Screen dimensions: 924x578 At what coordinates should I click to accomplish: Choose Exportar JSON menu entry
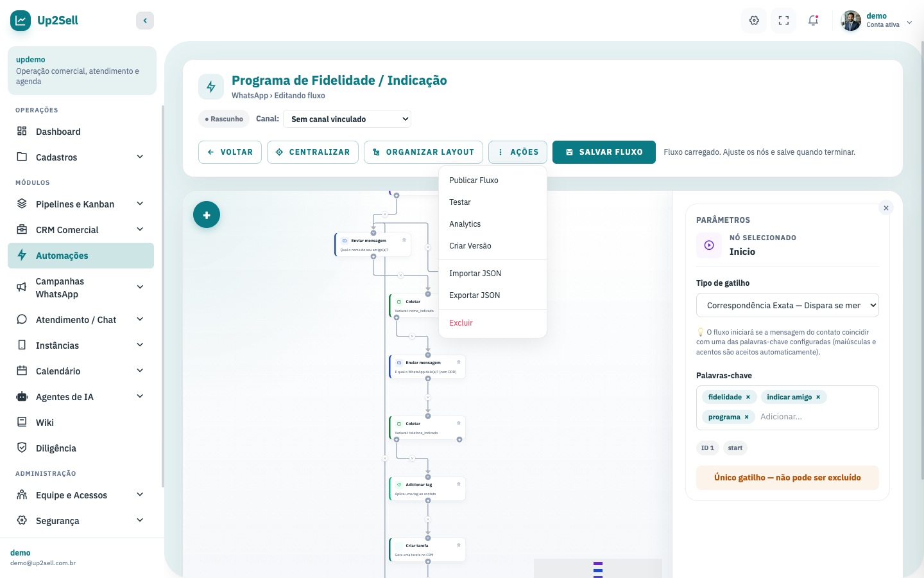pyautogui.click(x=493, y=295)
